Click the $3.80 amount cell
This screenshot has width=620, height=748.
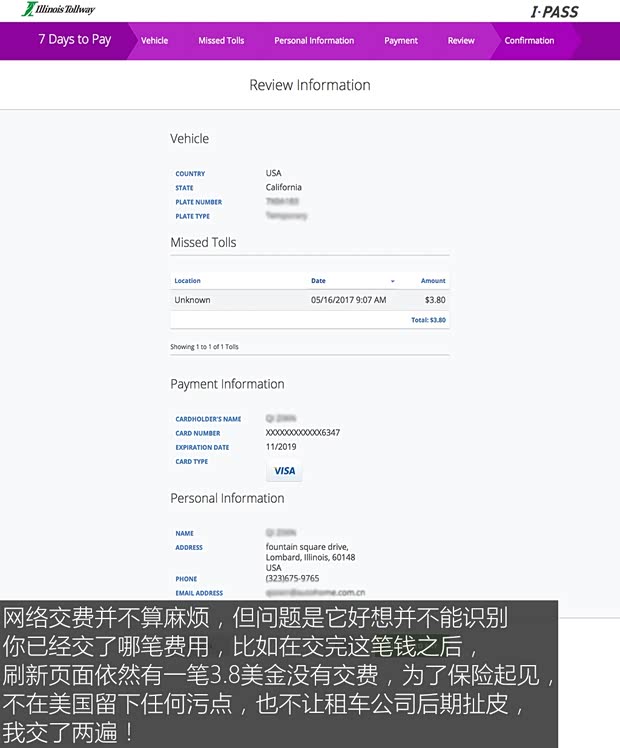coord(435,300)
